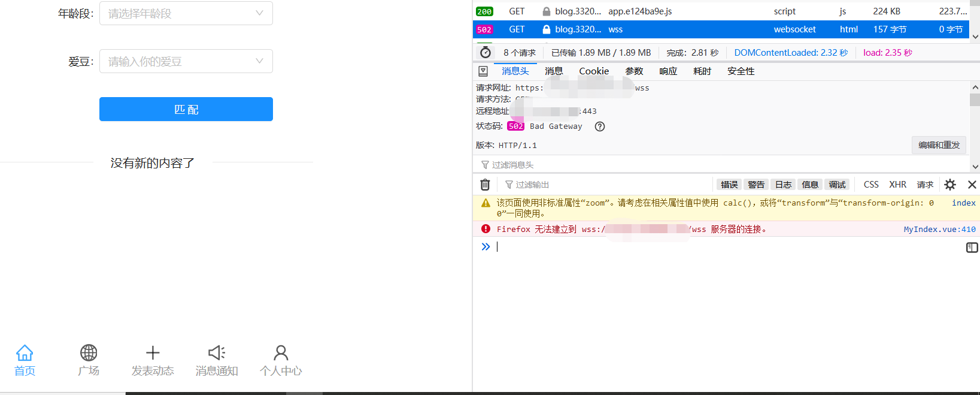980x395 pixels.
Task: Open the 爱豆 dropdown
Action: pos(186,61)
